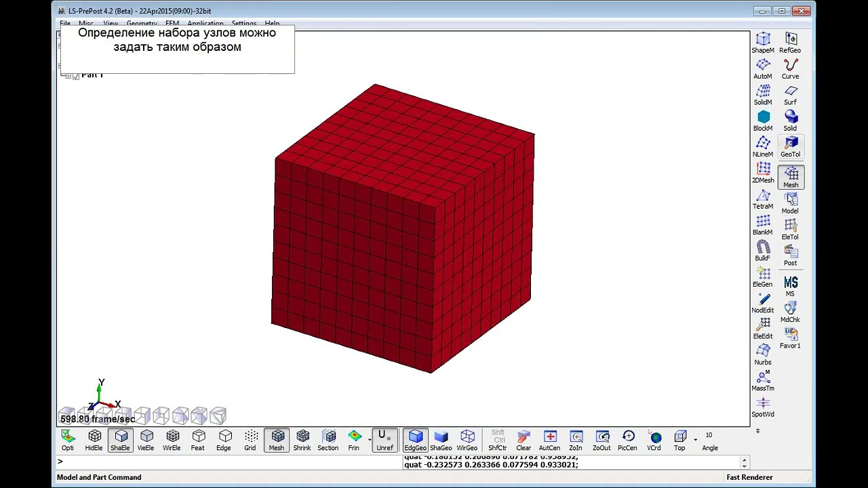The height and width of the screenshot is (488, 868).
Task: Open the Surf surface tool
Action: point(790,95)
